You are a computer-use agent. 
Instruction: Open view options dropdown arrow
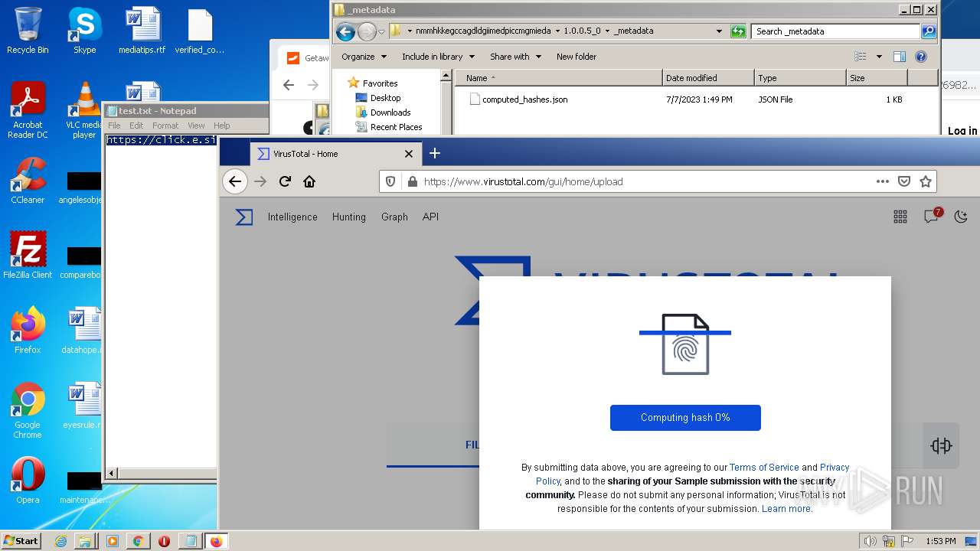879,57
